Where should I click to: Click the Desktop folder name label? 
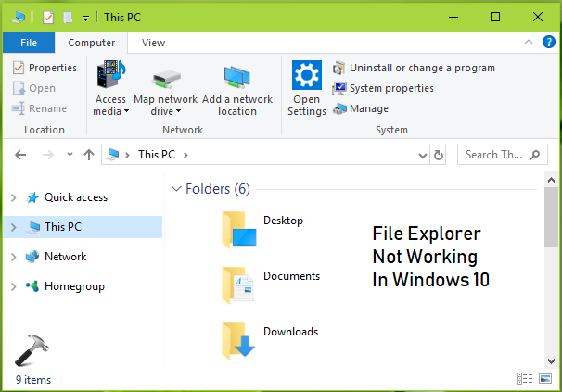click(283, 221)
